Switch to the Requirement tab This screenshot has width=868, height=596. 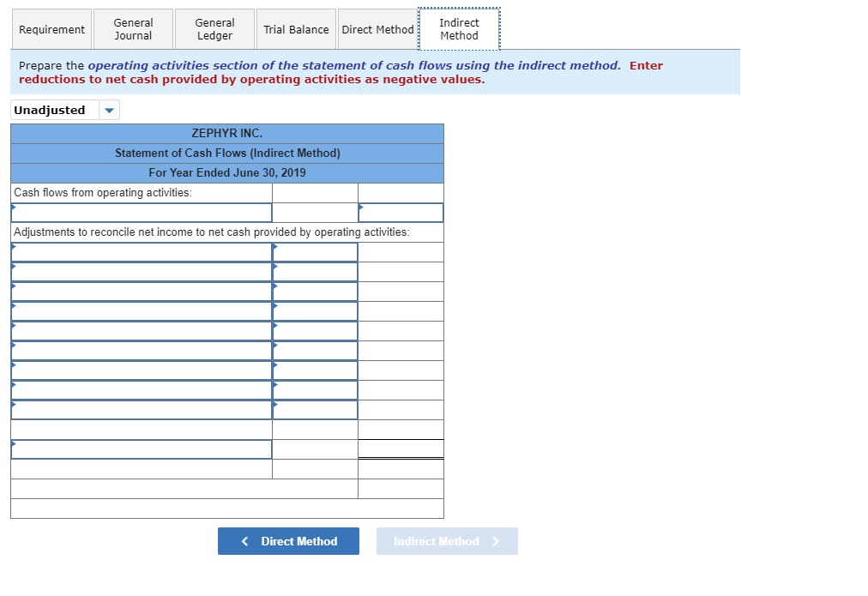[51, 28]
